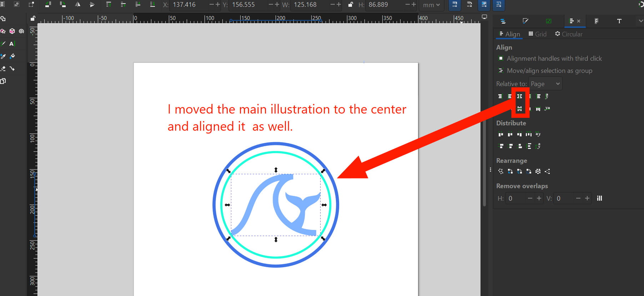Pick the Dropper color picker tool

click(3, 56)
